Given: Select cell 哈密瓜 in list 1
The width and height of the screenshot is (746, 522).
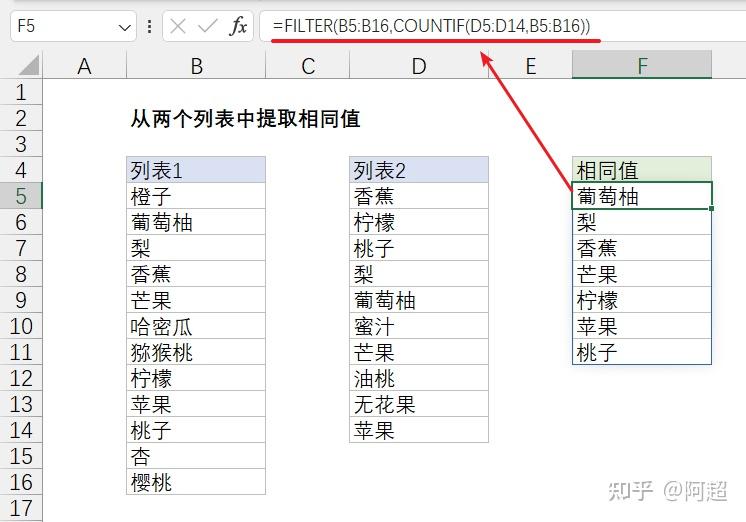Looking at the screenshot, I should pyautogui.click(x=196, y=326).
